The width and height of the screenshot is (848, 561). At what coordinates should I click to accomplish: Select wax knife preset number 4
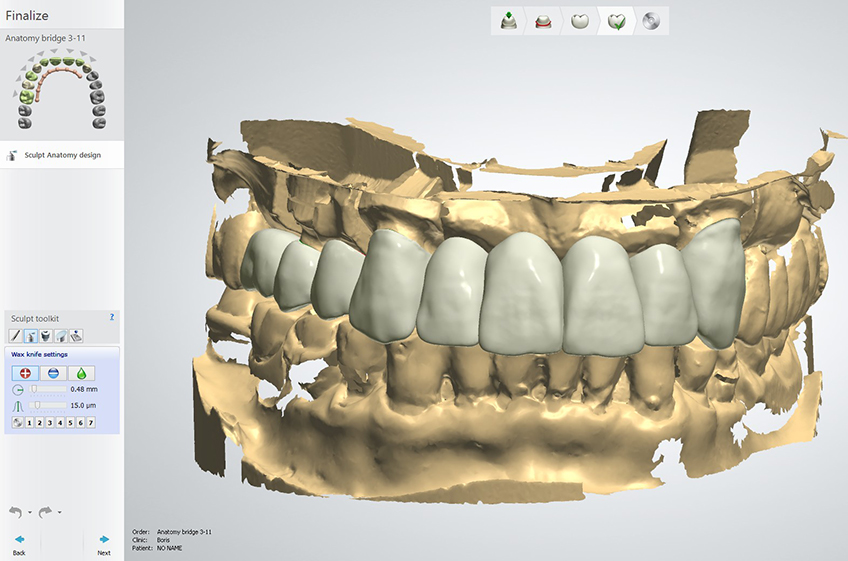pos(60,423)
